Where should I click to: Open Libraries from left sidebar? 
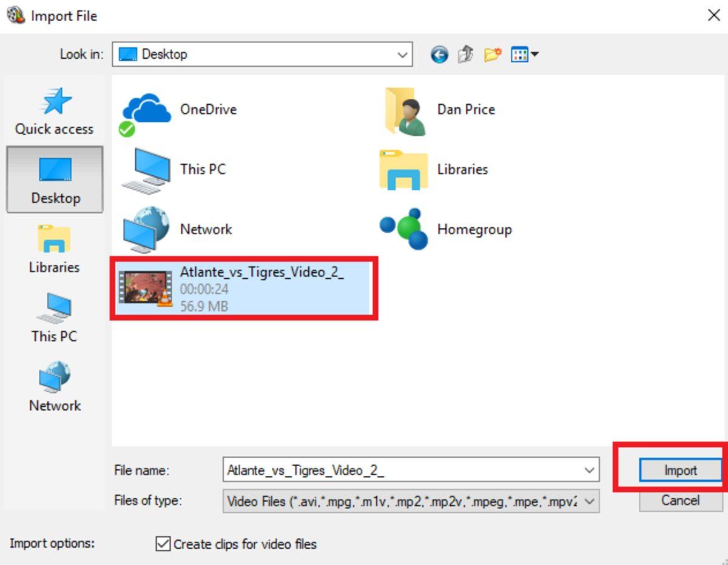pos(54,249)
